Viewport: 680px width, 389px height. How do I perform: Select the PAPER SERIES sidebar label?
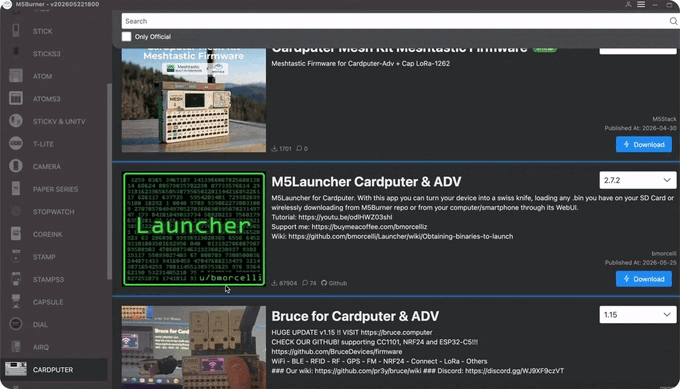pyautogui.click(x=56, y=189)
